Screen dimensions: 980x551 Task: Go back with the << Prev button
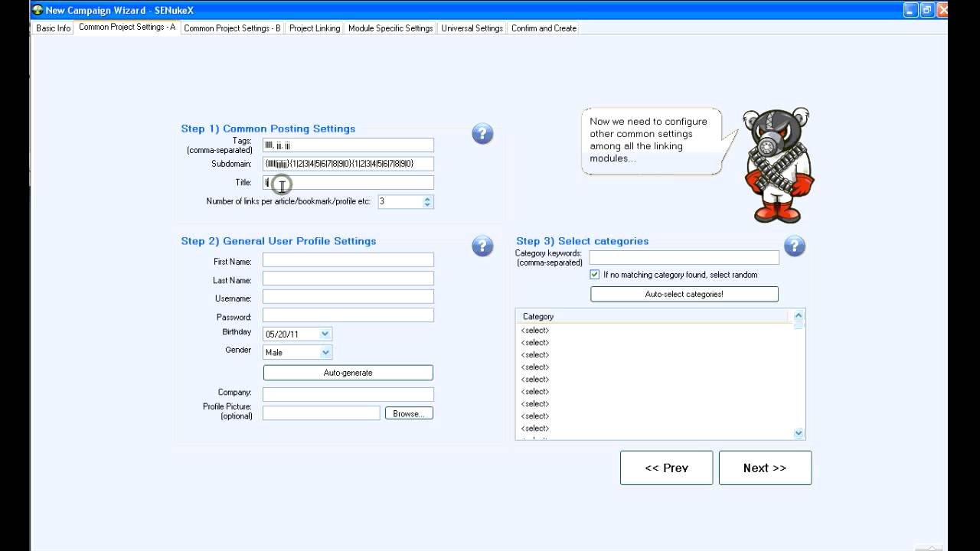tap(666, 468)
